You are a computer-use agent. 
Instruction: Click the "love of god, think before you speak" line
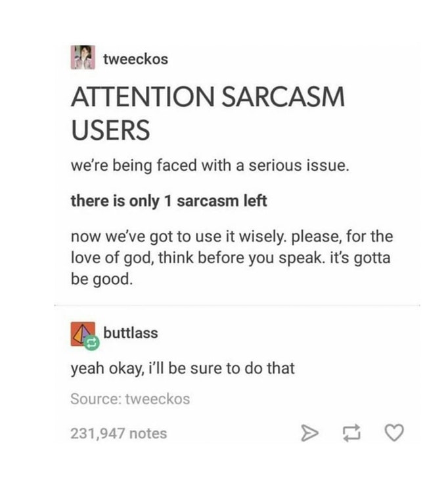tap(231, 258)
